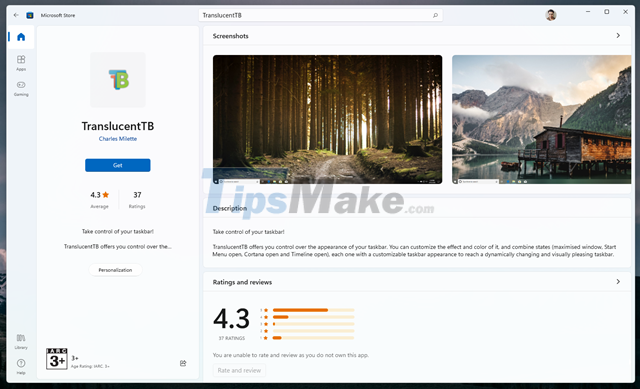Open the user profile avatar
Viewport: 640px width, 389px height.
[x=551, y=15]
